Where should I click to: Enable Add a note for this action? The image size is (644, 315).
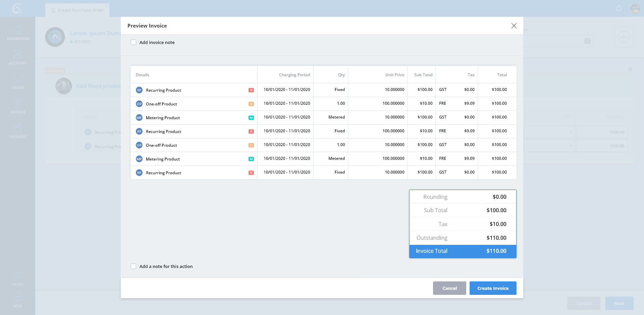tap(133, 266)
